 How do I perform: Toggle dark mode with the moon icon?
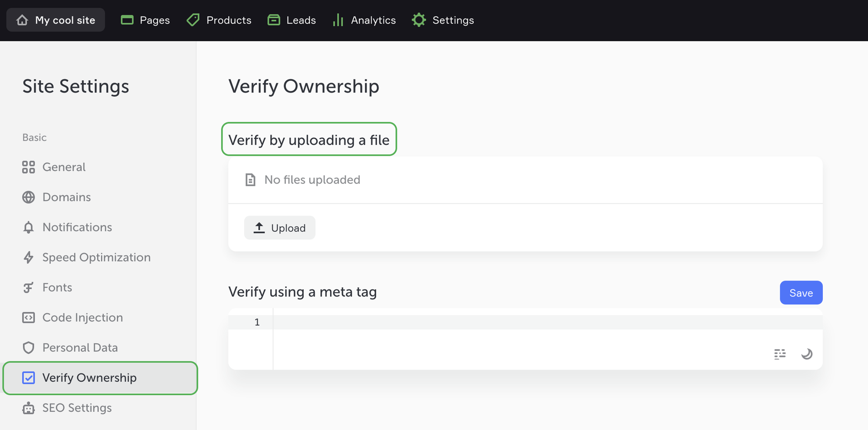point(807,354)
